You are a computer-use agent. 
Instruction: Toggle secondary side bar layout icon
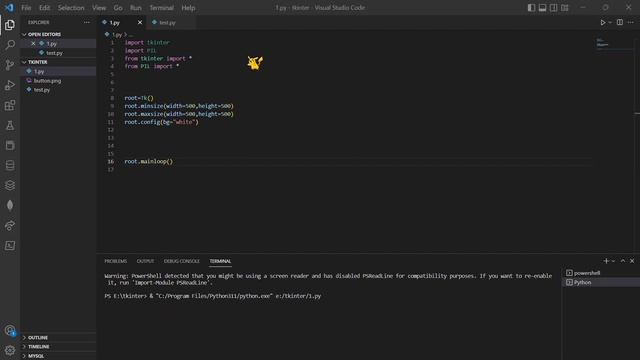(553, 7)
